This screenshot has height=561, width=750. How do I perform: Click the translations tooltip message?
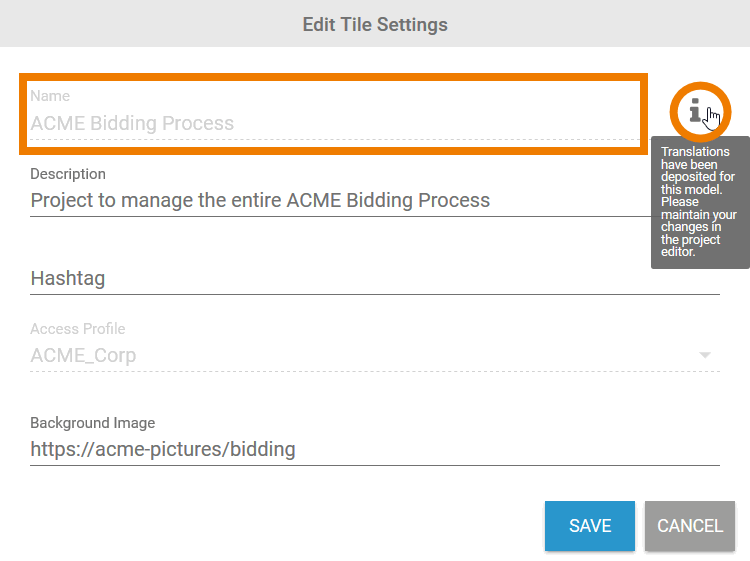[699, 202]
